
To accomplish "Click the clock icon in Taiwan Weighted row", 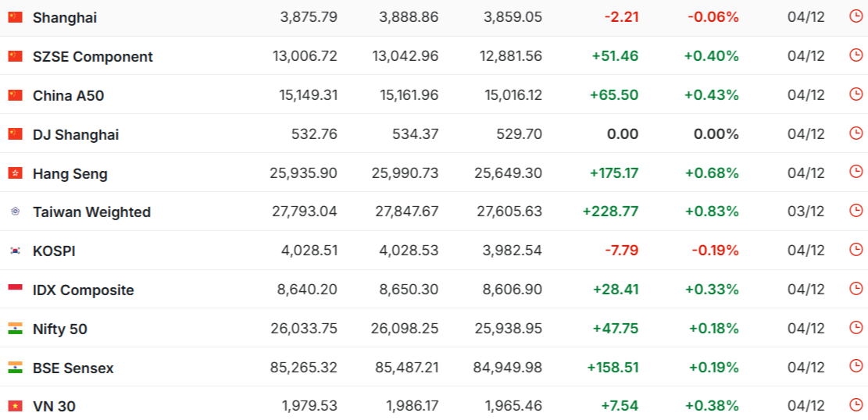I will coord(856,211).
